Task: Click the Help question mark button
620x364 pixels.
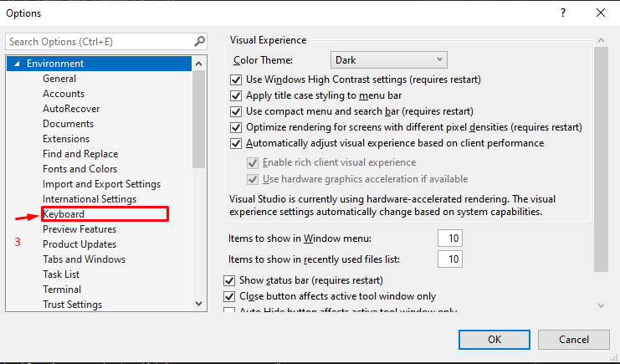Action: pyautogui.click(x=563, y=13)
